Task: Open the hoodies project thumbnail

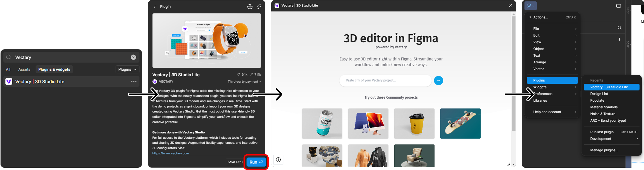Action: [x=368, y=156]
